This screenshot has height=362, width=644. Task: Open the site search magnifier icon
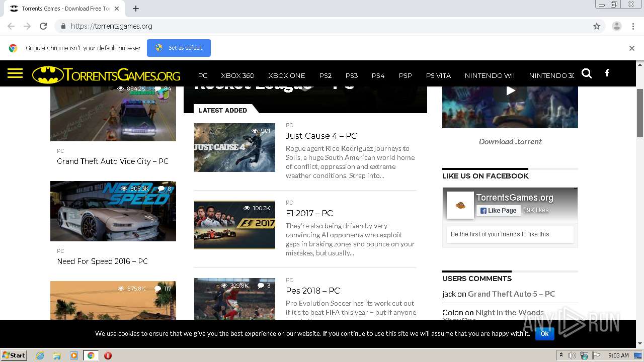point(587,73)
